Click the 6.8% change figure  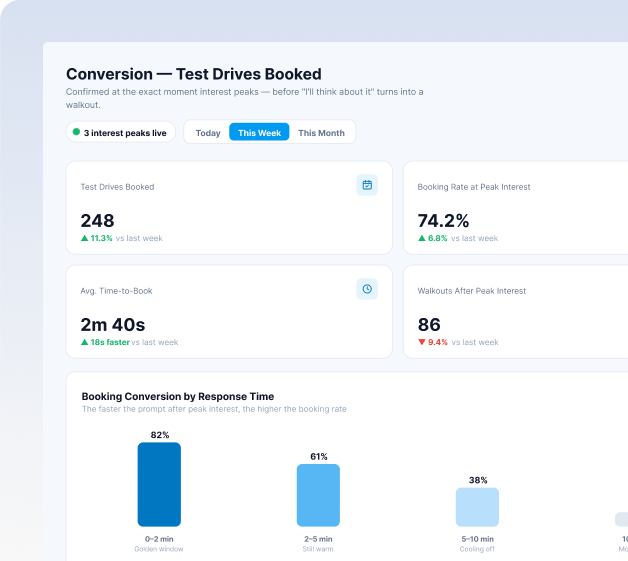[437, 238]
